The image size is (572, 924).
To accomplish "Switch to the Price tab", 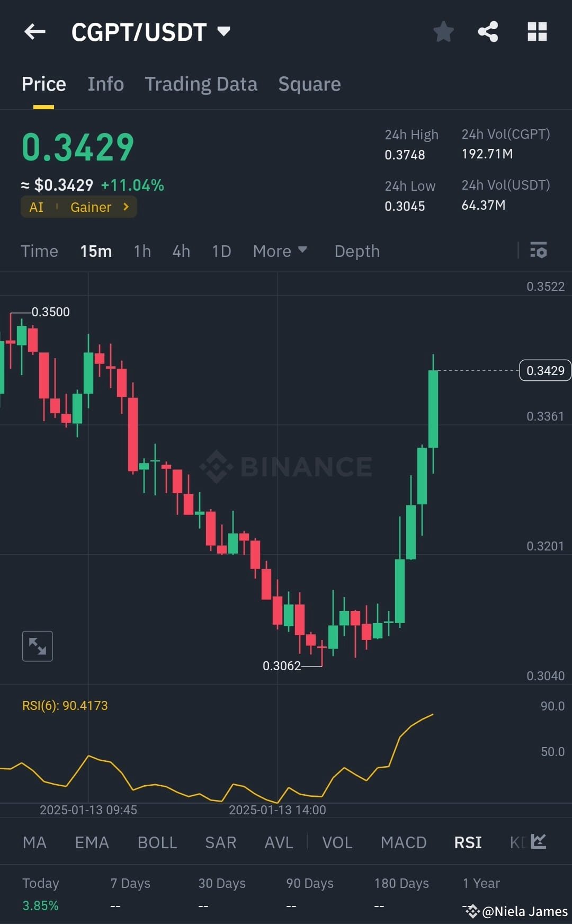I will click(x=44, y=84).
